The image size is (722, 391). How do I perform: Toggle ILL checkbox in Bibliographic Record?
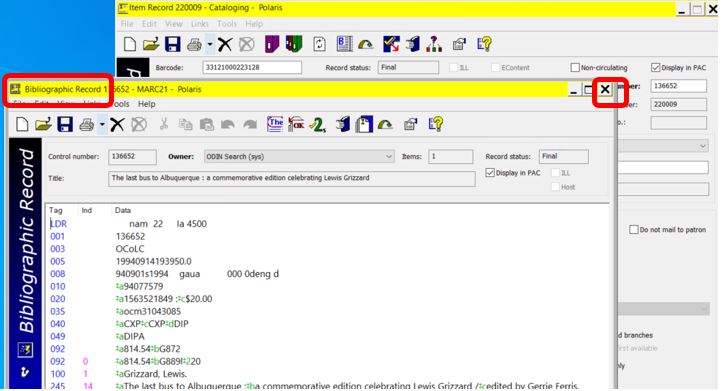point(555,173)
